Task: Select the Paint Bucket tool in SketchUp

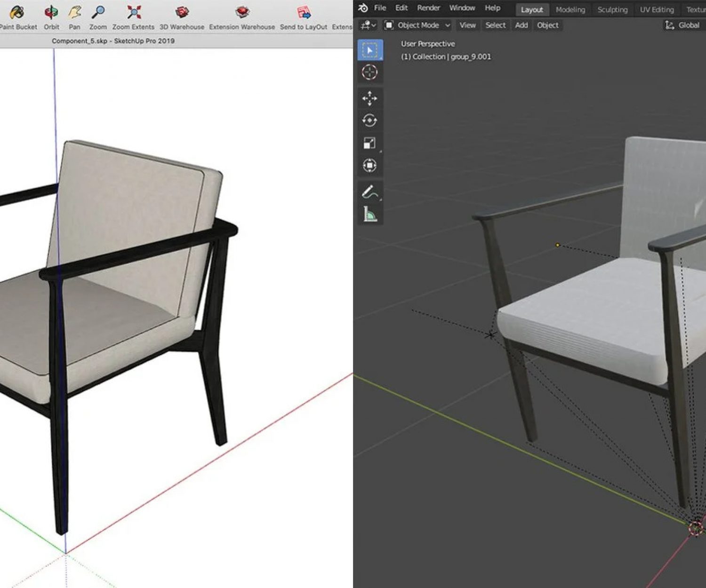Action: 17,12
